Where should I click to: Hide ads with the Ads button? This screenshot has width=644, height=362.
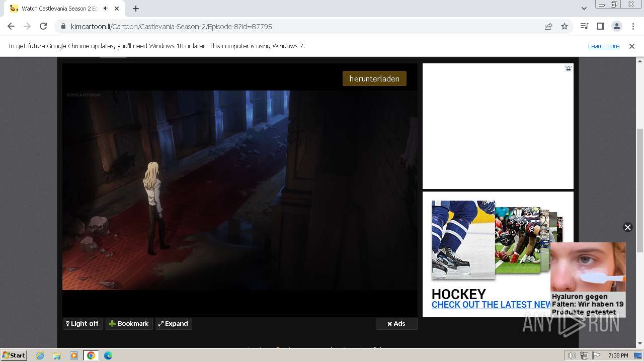point(396,324)
